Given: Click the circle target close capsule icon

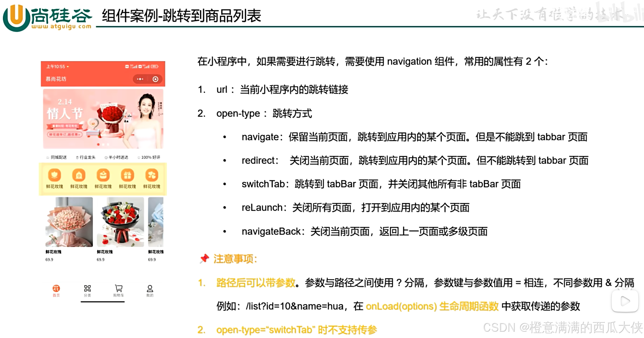Looking at the screenshot, I should [x=155, y=79].
